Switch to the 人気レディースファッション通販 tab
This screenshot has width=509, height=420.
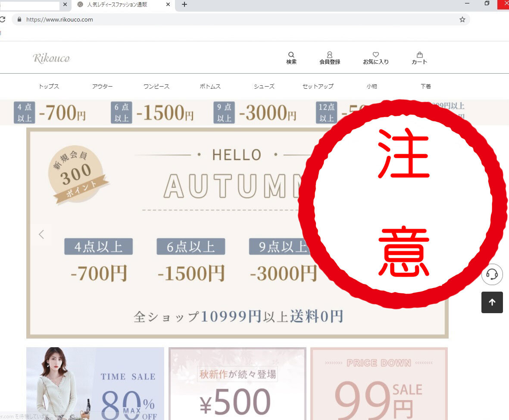(114, 5)
